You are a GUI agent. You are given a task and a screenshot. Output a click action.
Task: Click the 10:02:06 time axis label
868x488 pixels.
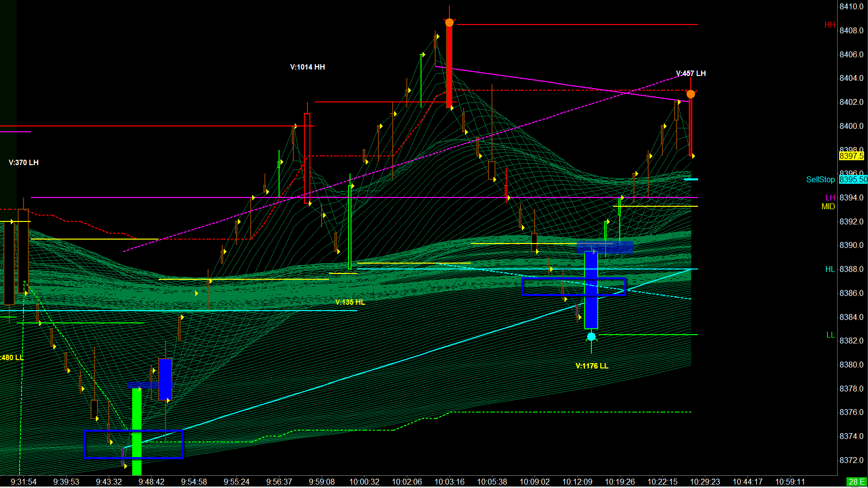click(x=407, y=482)
